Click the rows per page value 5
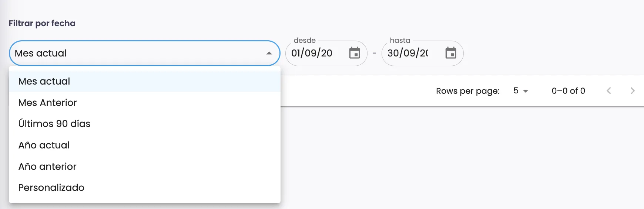 tap(516, 91)
